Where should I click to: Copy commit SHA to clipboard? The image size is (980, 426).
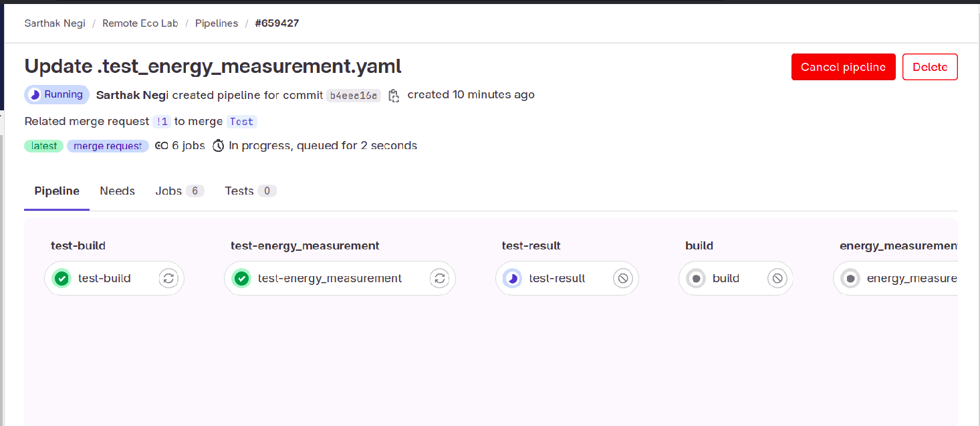(x=394, y=96)
